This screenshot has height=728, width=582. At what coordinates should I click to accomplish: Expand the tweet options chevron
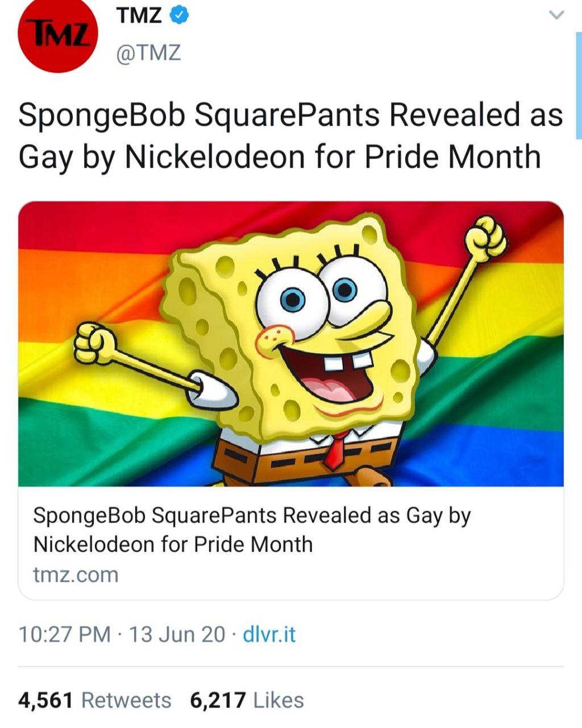pos(557,16)
